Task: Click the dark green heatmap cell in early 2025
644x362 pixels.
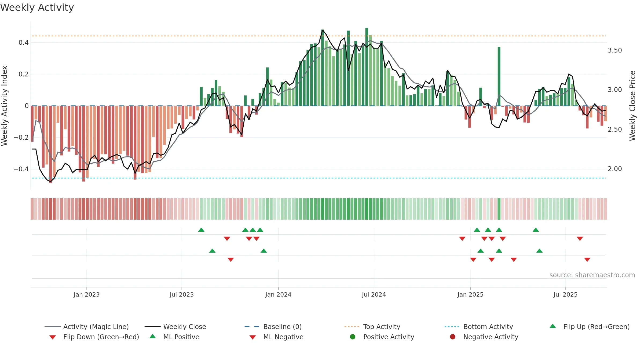Action: point(499,209)
